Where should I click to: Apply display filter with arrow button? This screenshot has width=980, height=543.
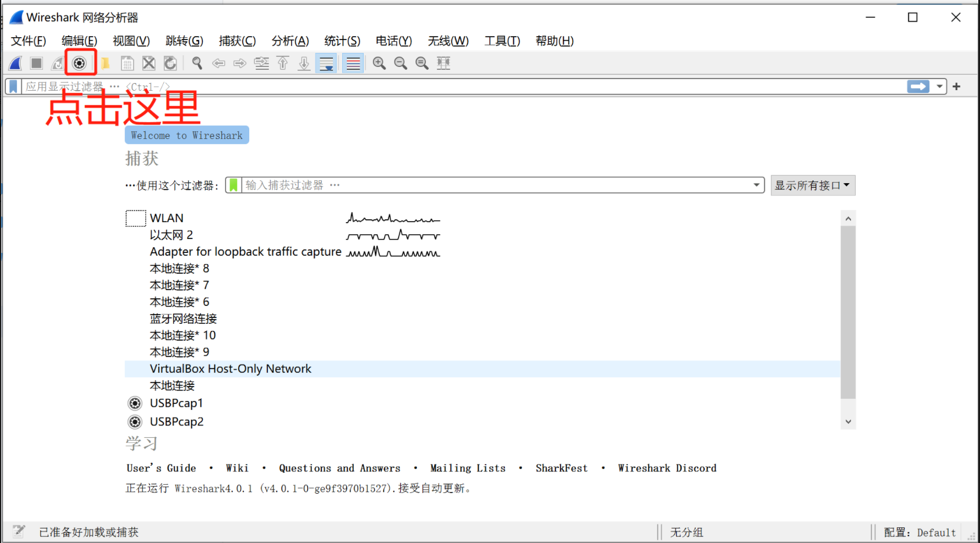point(918,87)
